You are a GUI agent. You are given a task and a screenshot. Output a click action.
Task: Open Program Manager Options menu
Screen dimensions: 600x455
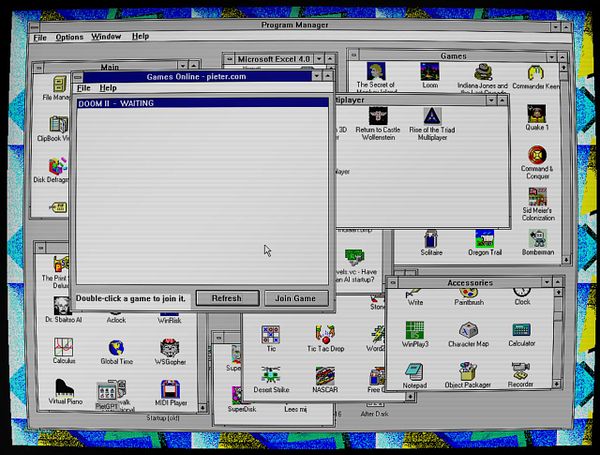pyautogui.click(x=69, y=37)
